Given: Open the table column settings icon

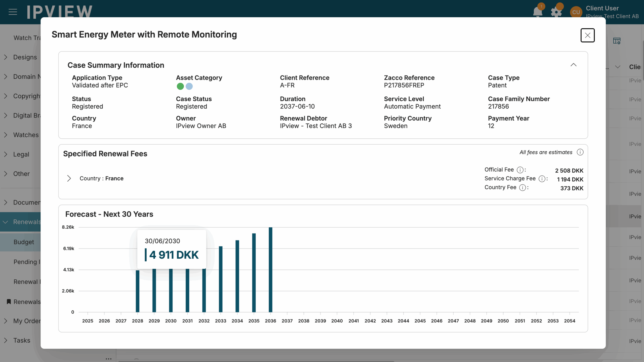Looking at the screenshot, I should point(617,41).
